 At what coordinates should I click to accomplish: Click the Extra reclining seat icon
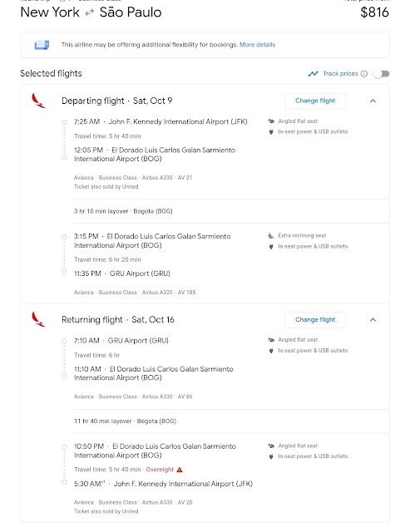[271, 235]
